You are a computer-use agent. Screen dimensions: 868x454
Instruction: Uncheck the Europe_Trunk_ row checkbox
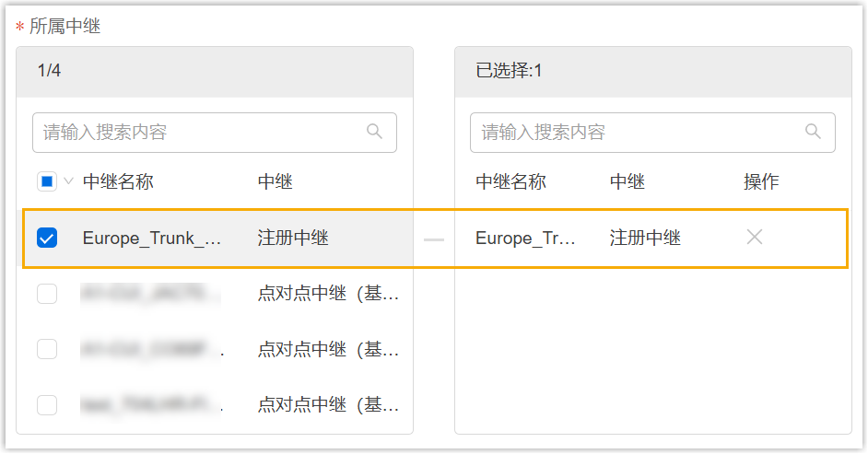pyautogui.click(x=47, y=238)
